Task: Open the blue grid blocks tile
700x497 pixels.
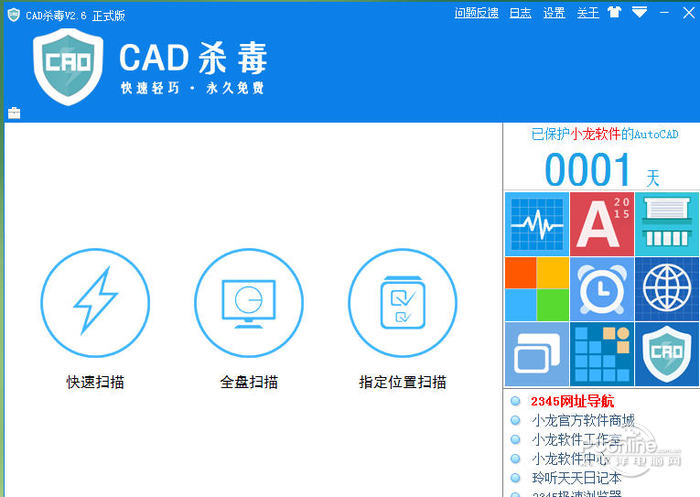Action: point(602,354)
